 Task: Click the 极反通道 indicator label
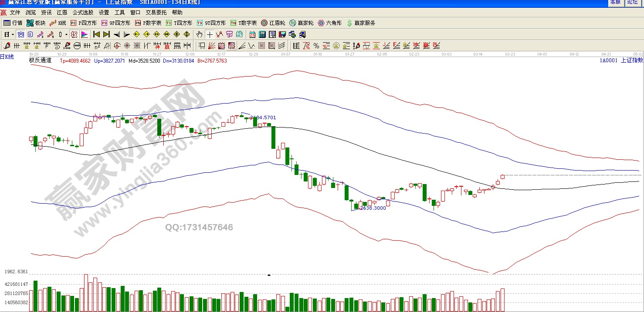tap(40, 60)
